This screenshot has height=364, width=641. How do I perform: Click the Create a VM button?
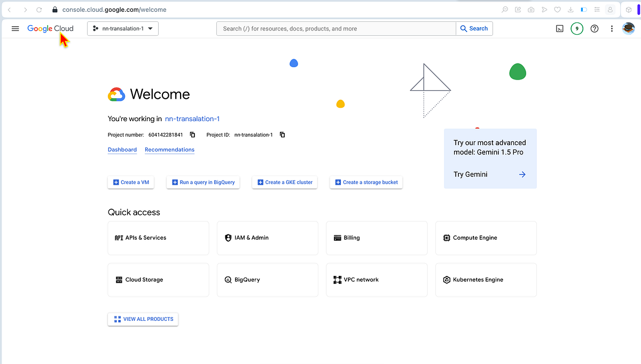pyautogui.click(x=130, y=182)
